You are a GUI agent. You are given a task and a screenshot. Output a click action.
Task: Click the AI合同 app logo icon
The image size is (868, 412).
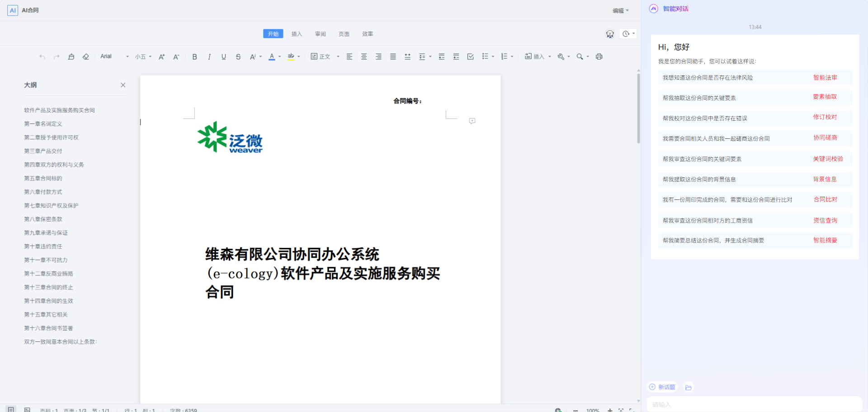13,10
